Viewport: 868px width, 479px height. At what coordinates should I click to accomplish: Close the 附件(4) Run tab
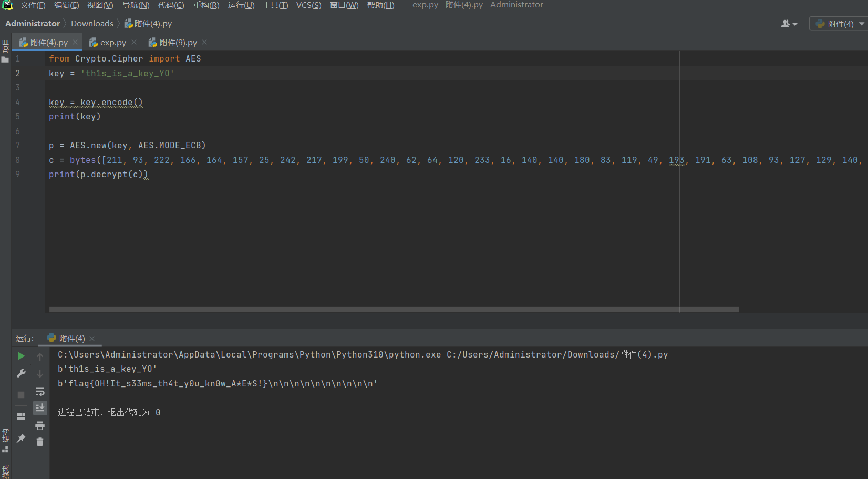click(x=92, y=339)
